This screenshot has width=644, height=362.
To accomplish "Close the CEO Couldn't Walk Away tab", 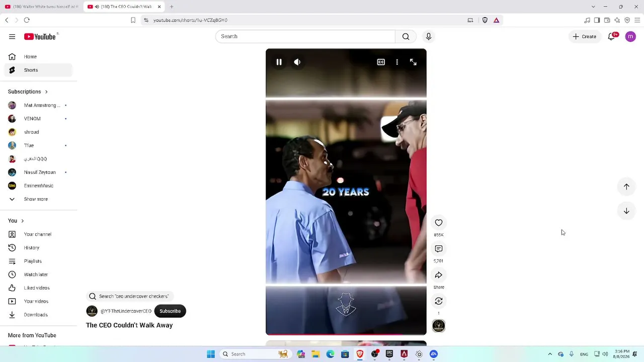I will 159,7.
